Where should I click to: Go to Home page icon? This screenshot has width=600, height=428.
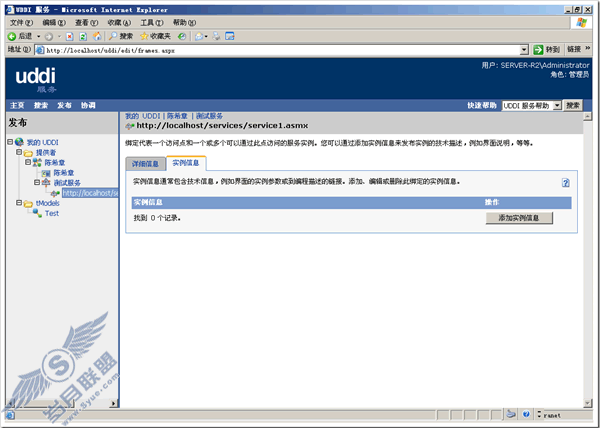[x=97, y=36]
